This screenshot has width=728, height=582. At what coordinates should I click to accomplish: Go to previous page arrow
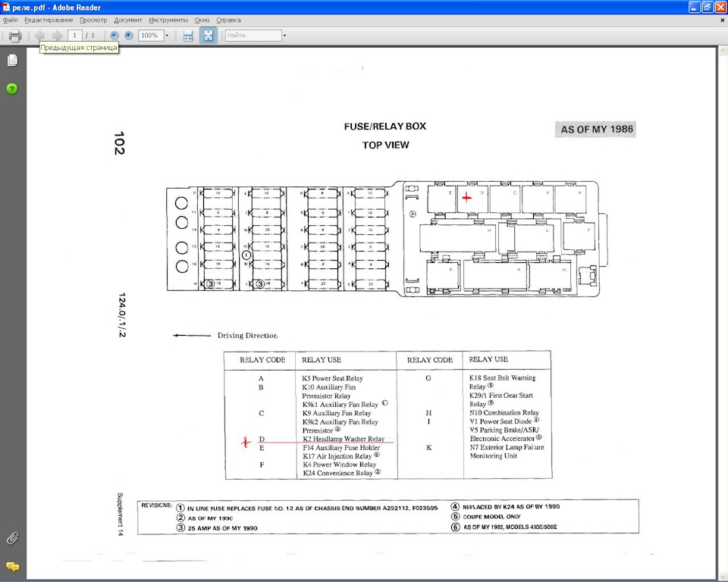[39, 36]
